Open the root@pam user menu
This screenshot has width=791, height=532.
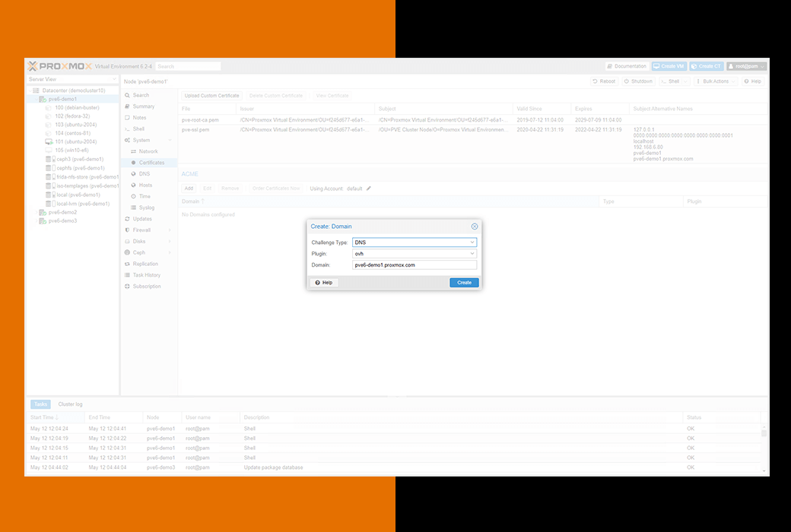747,66
